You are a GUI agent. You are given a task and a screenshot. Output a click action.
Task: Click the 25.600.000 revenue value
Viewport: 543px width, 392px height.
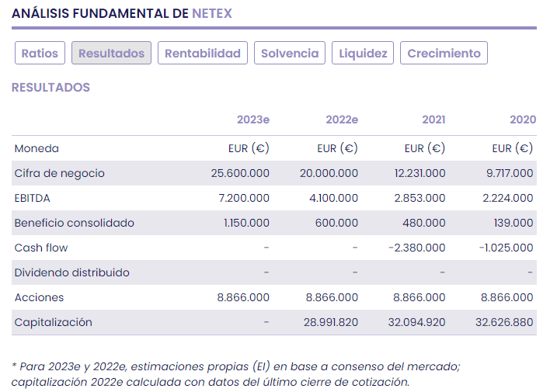[x=240, y=173]
